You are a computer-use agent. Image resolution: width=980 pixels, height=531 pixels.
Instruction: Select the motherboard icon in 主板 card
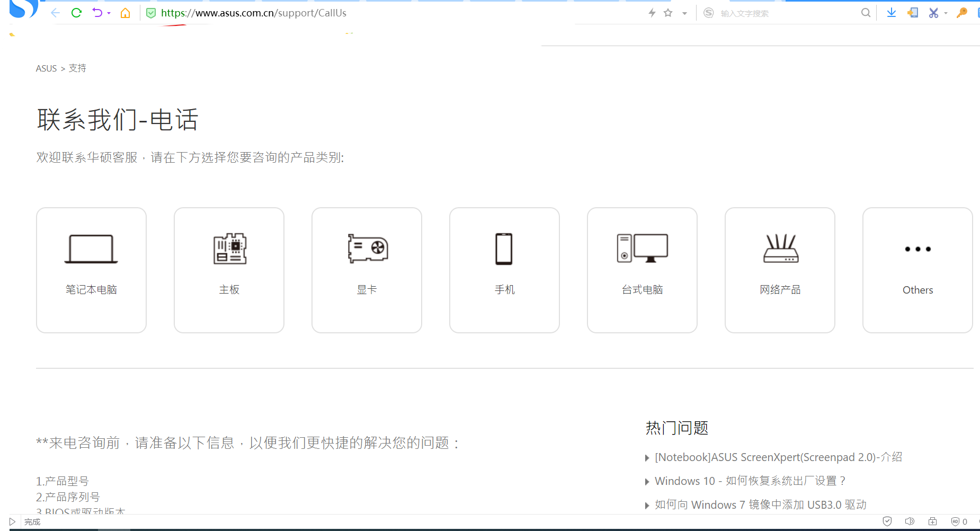[x=230, y=248]
